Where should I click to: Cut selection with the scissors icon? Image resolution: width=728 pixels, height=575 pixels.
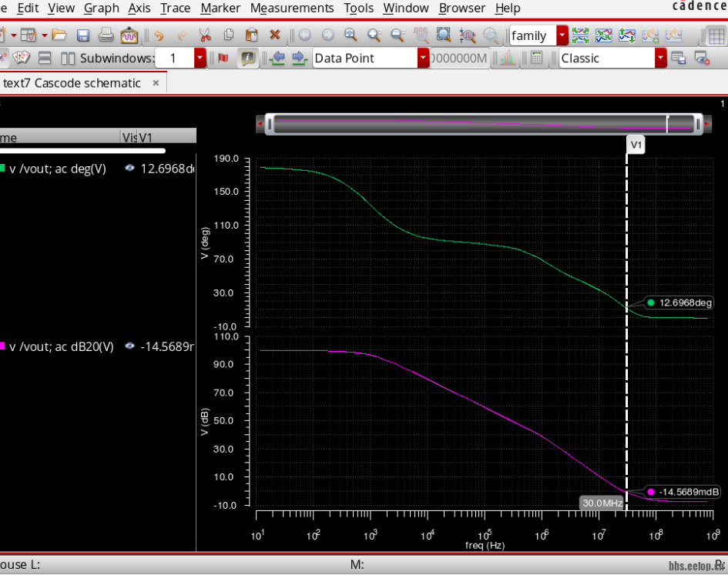coord(205,35)
